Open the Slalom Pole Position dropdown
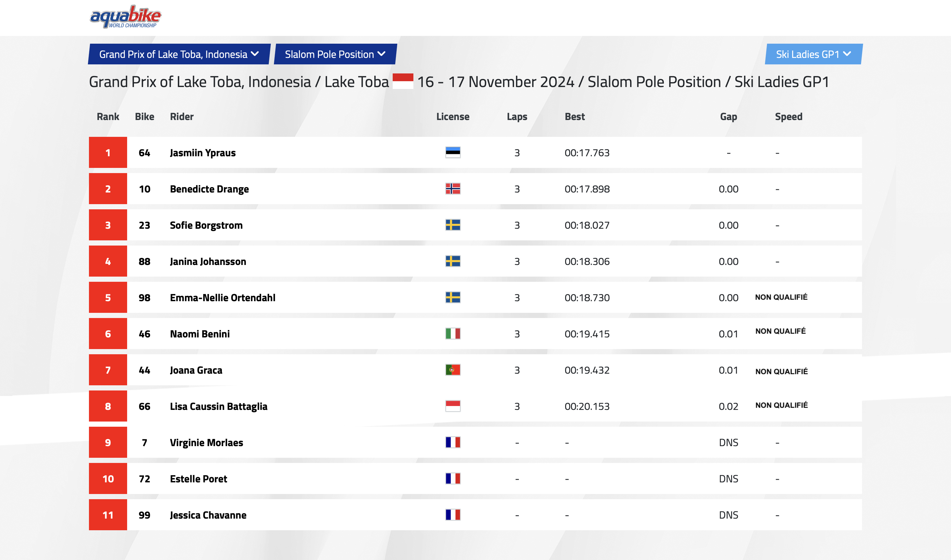The height and width of the screenshot is (560, 951). coord(335,54)
